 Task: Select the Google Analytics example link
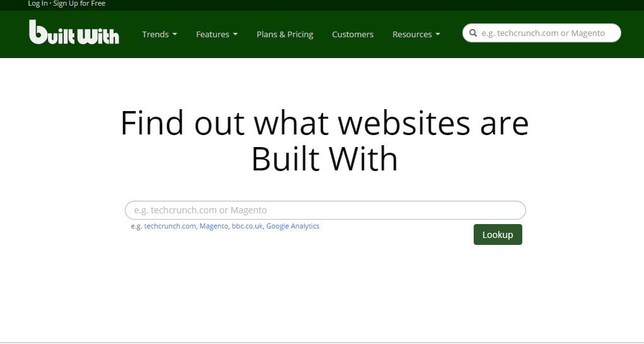(x=293, y=226)
